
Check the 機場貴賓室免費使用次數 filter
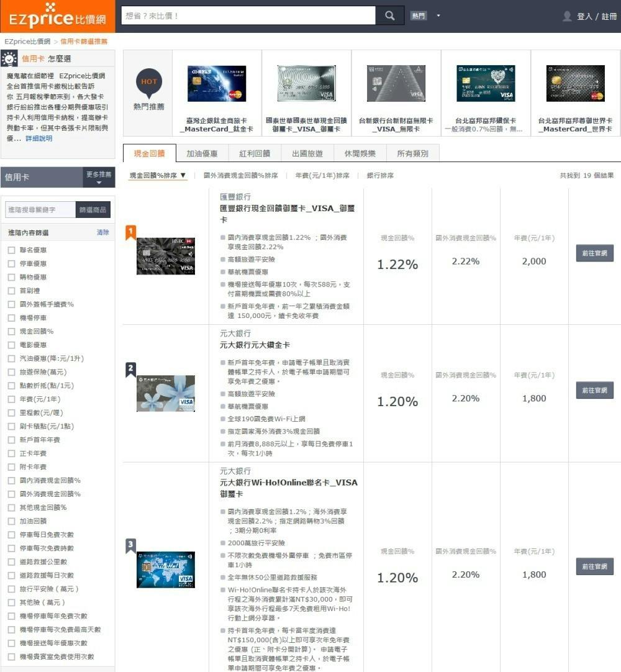(x=12, y=656)
